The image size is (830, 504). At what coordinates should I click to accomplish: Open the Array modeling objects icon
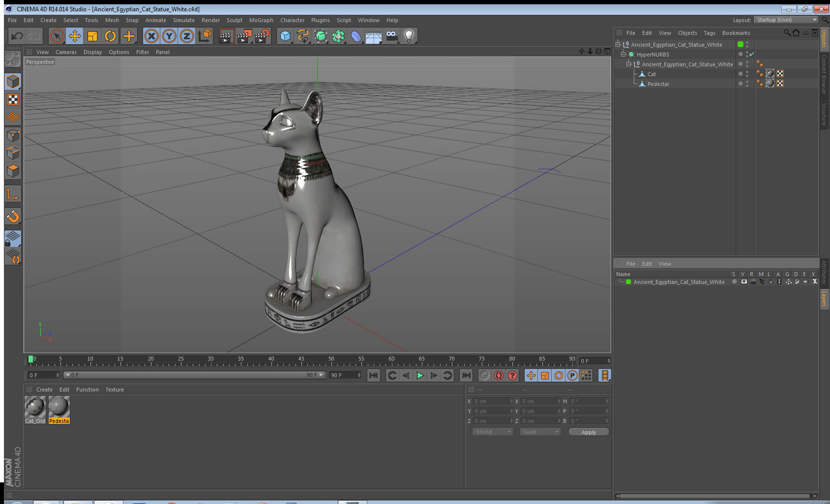click(338, 36)
